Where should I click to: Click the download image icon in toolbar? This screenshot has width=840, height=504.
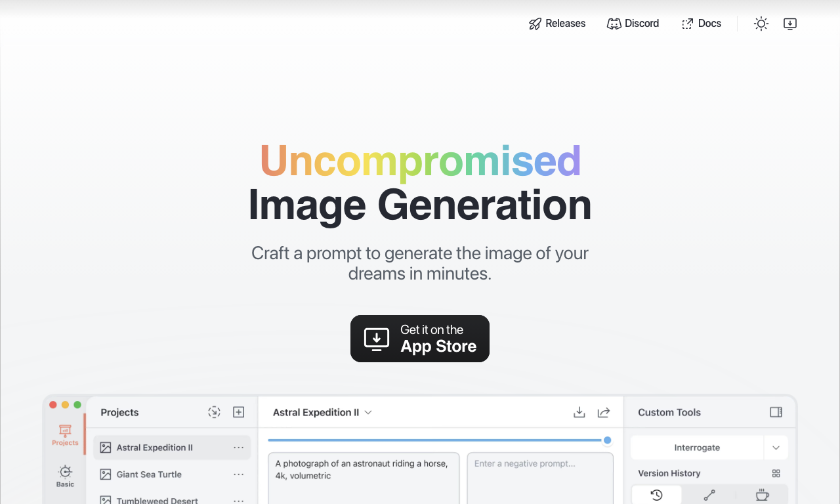579,412
